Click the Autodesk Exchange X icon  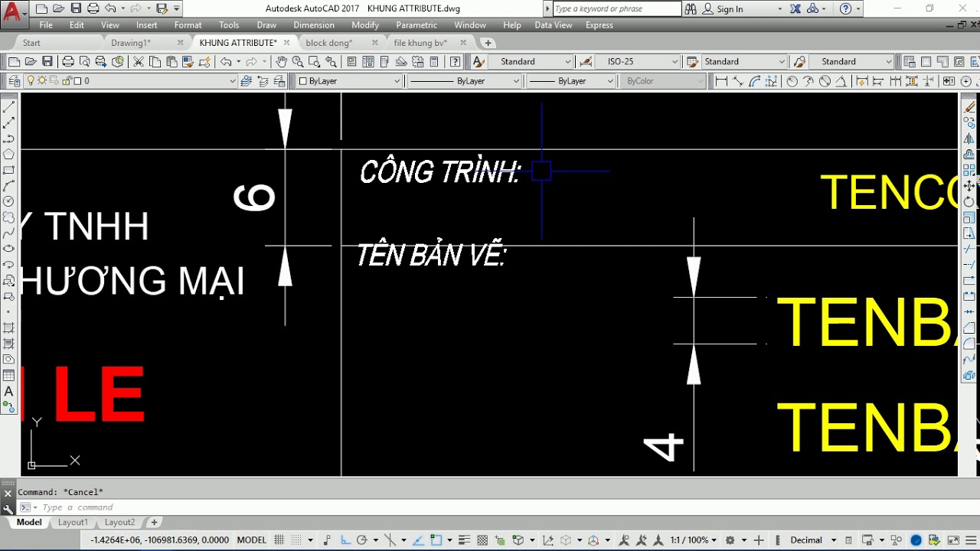click(795, 8)
